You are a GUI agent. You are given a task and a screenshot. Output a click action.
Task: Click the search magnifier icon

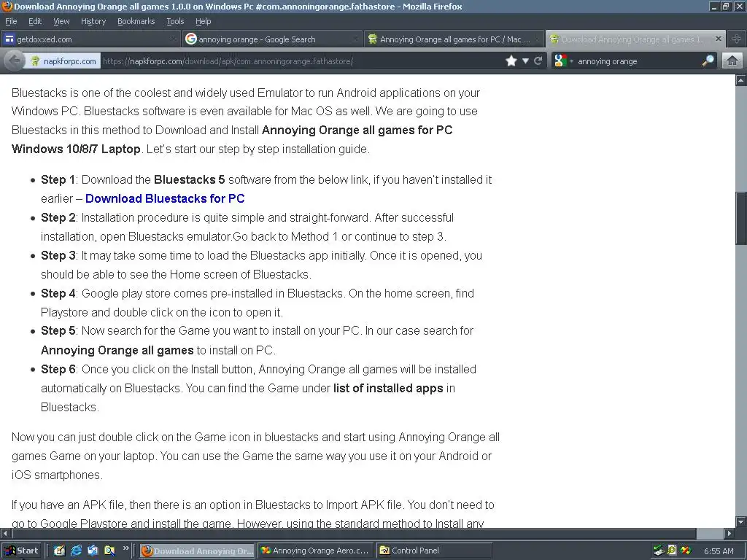click(708, 61)
